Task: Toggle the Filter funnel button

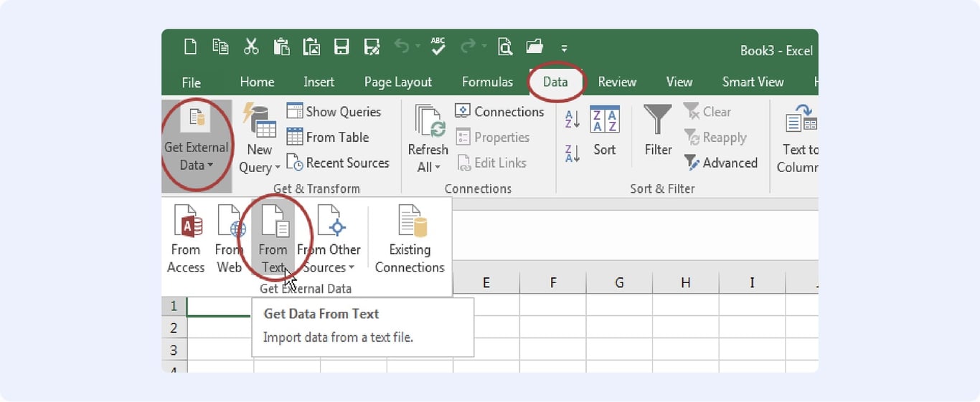Action: click(x=658, y=131)
